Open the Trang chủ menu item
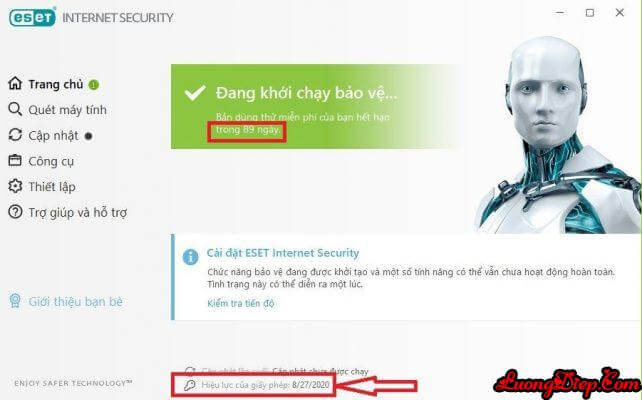 click(56, 84)
